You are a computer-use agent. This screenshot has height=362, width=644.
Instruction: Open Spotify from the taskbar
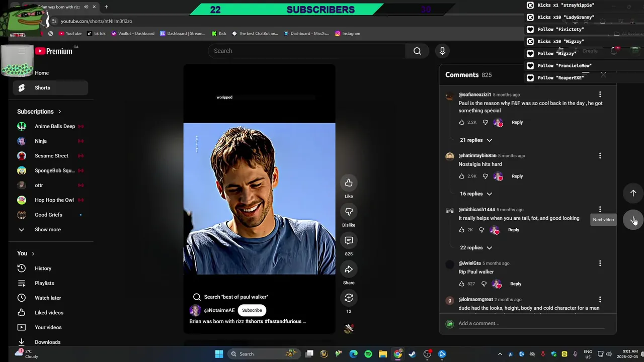(x=368, y=354)
